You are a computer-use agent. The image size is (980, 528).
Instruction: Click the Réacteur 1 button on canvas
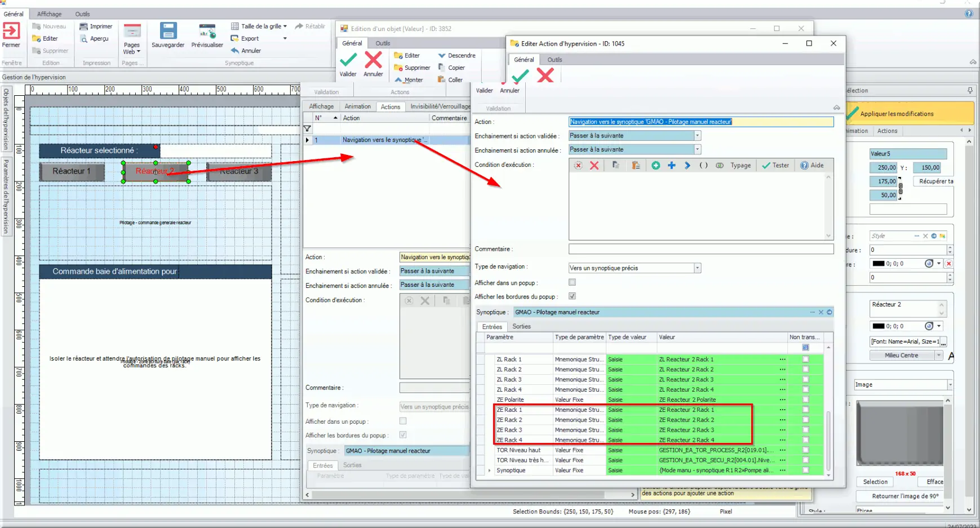(x=72, y=171)
